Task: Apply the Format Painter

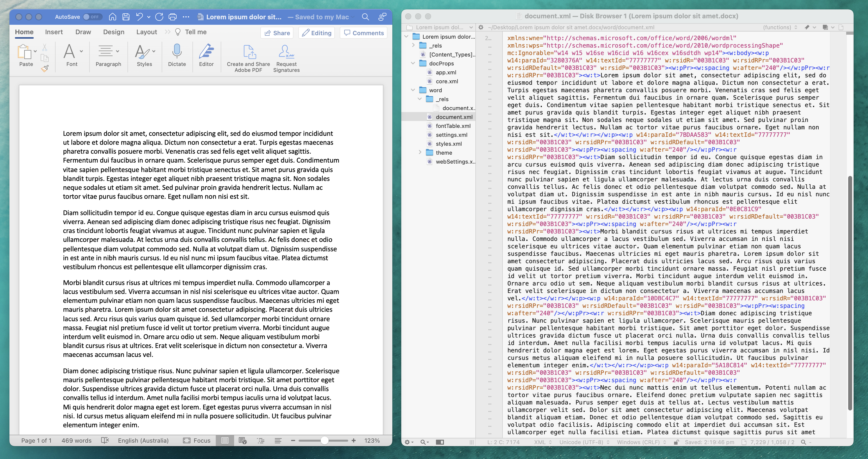Action: (45, 68)
